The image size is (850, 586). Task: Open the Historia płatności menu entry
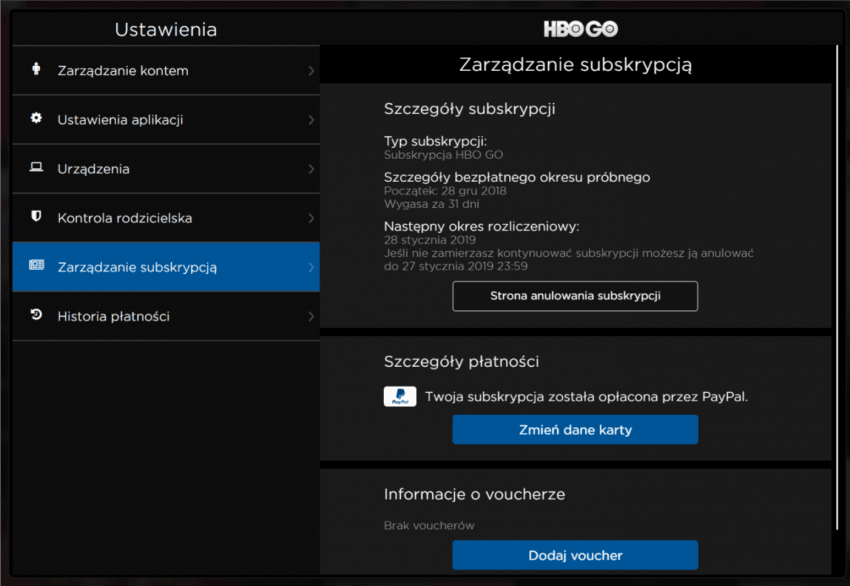(x=166, y=316)
